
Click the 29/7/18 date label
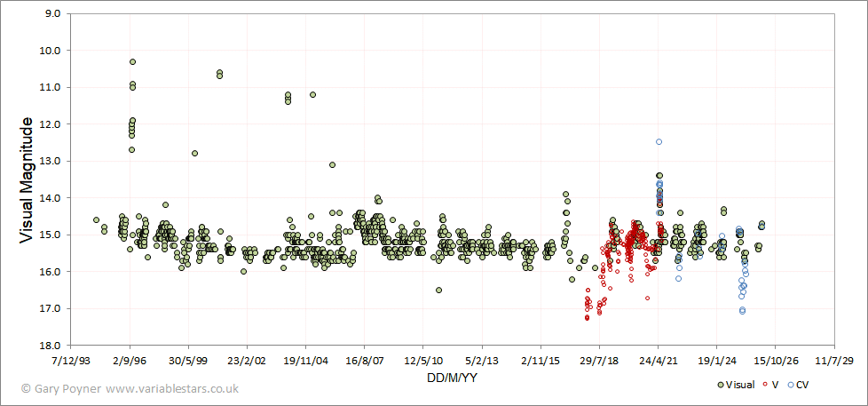599,361
